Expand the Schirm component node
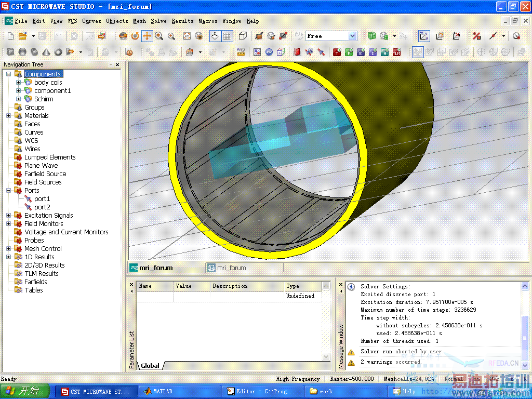Screen dimensions: 532x399 coord(19,99)
